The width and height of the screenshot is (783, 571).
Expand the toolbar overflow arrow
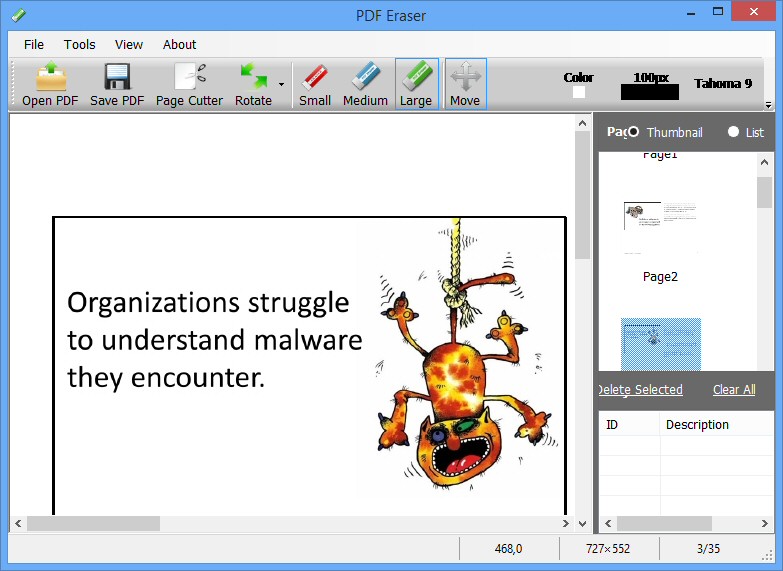769,105
